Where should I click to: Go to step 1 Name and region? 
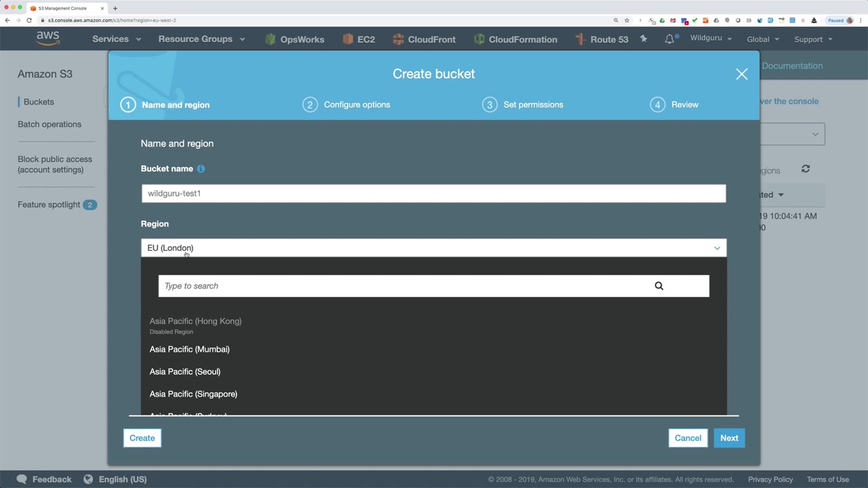[x=165, y=104]
